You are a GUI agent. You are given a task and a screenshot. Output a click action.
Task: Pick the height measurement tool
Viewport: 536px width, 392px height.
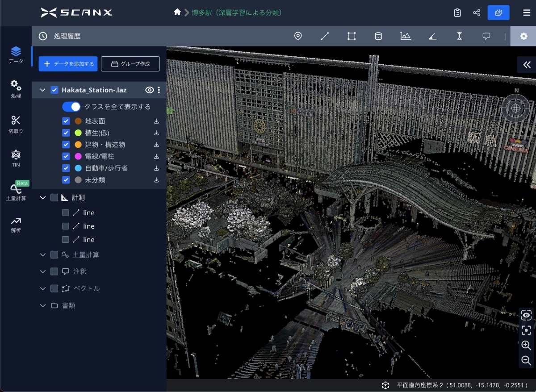[x=459, y=36]
